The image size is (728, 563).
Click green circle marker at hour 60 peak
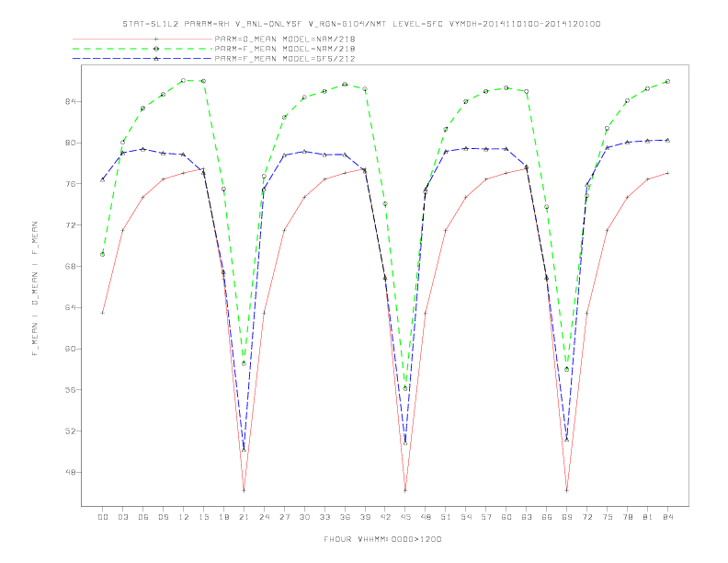point(506,87)
